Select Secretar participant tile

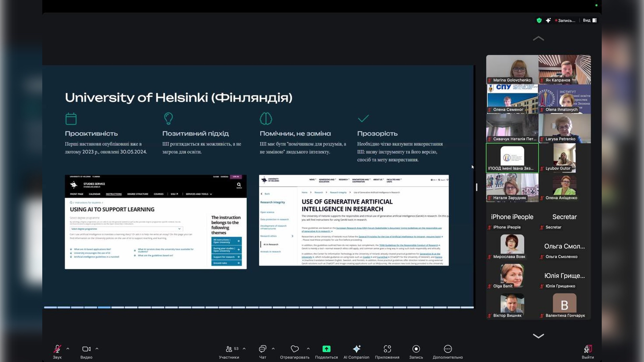point(565,217)
